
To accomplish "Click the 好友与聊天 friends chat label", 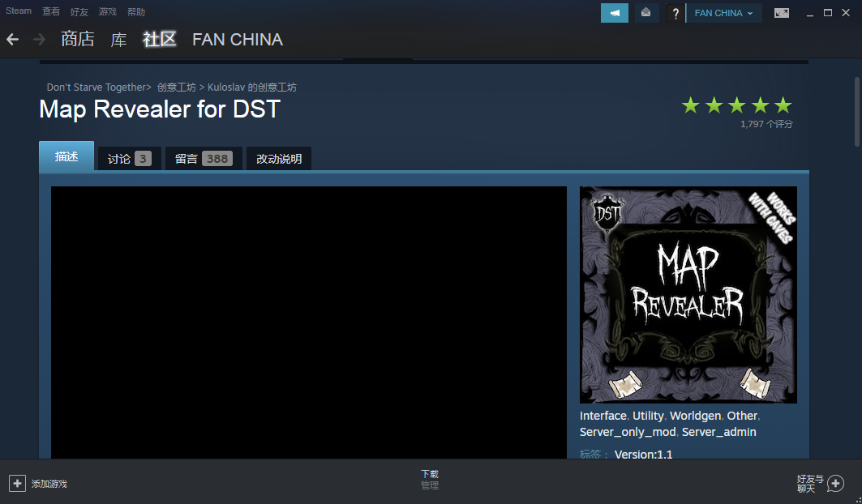I will pos(810,484).
